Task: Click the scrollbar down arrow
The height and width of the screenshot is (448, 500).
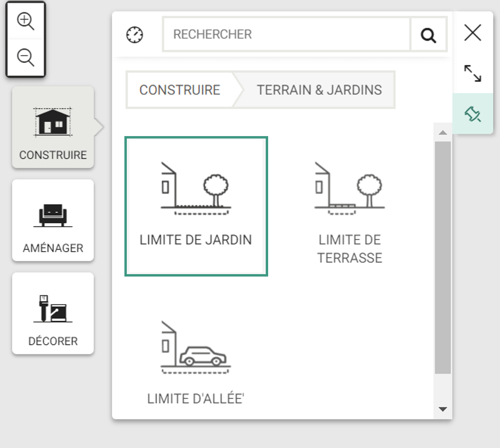Action: point(442,409)
